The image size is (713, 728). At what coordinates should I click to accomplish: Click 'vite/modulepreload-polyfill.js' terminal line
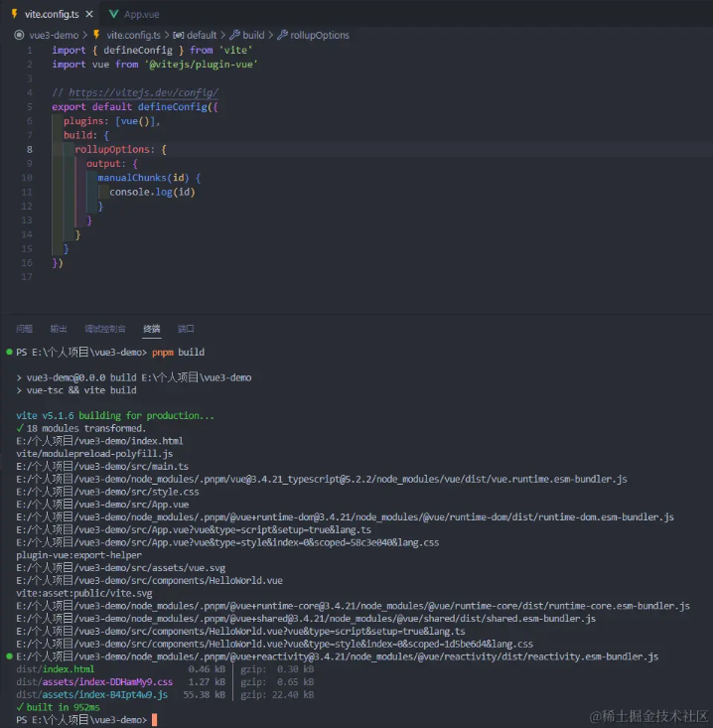pyautogui.click(x=94, y=454)
